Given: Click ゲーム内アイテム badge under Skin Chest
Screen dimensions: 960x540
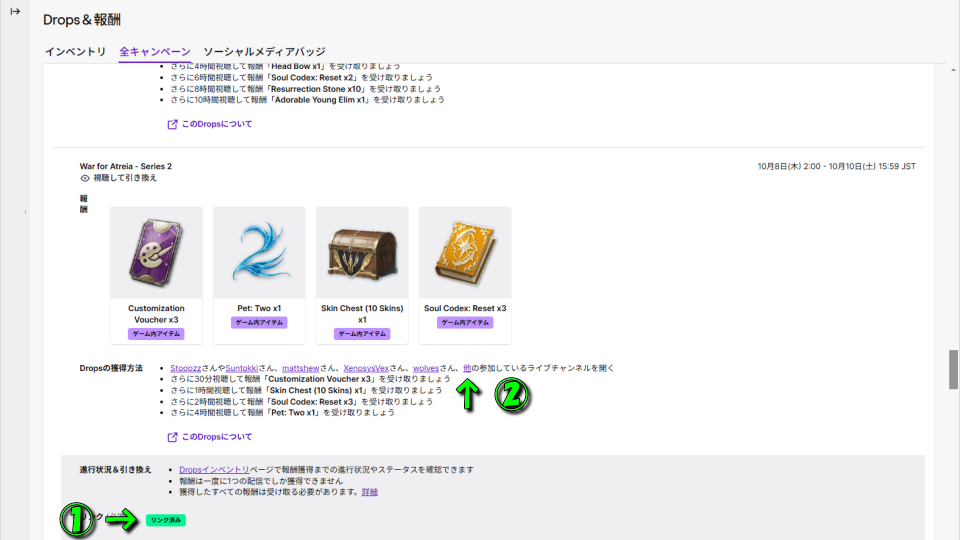Looking at the screenshot, I should coord(362,334).
